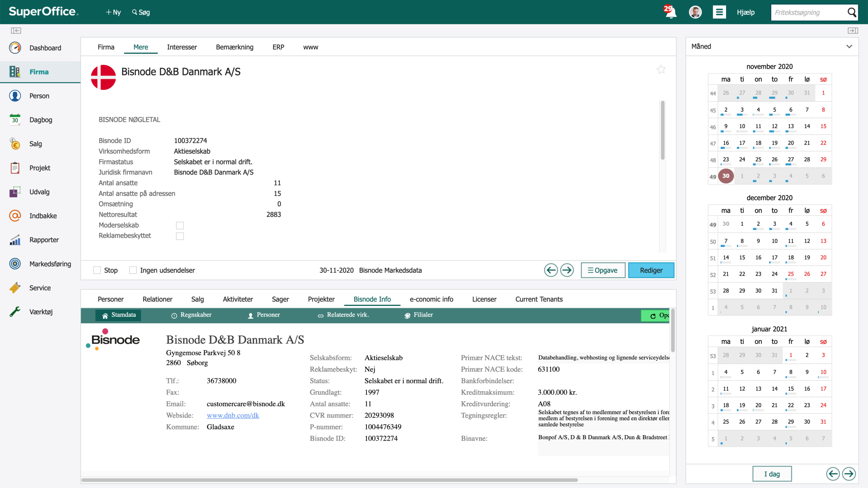
Task: Expand the Måned view dropdown
Action: pyautogui.click(x=849, y=46)
